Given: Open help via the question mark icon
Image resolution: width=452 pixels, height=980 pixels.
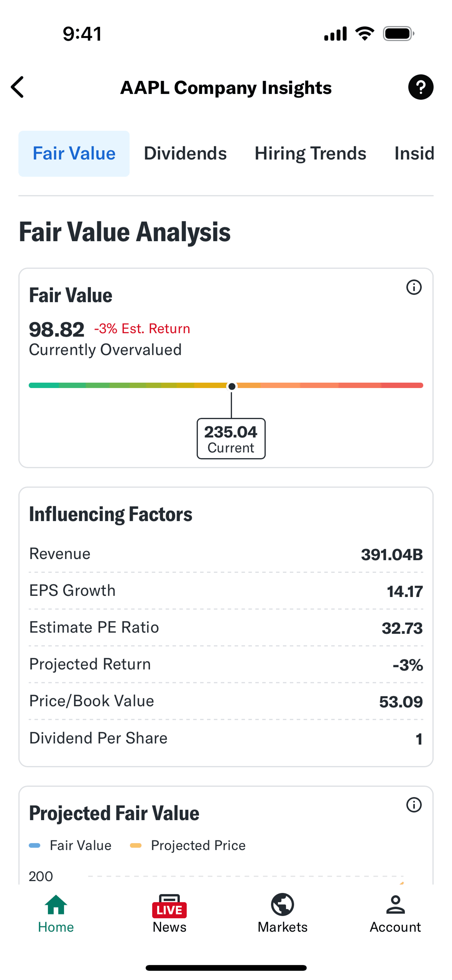Looking at the screenshot, I should tap(420, 87).
